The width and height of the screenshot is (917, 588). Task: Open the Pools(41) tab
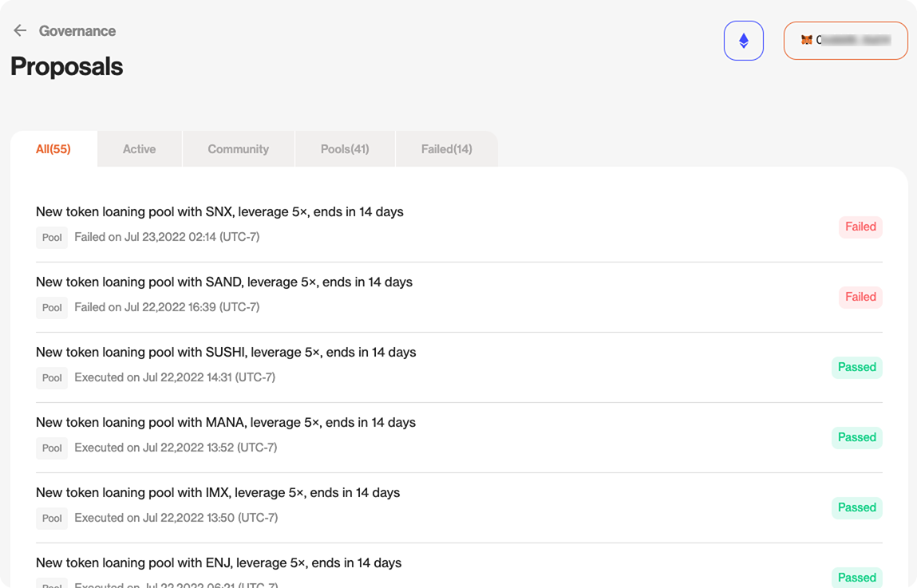345,149
